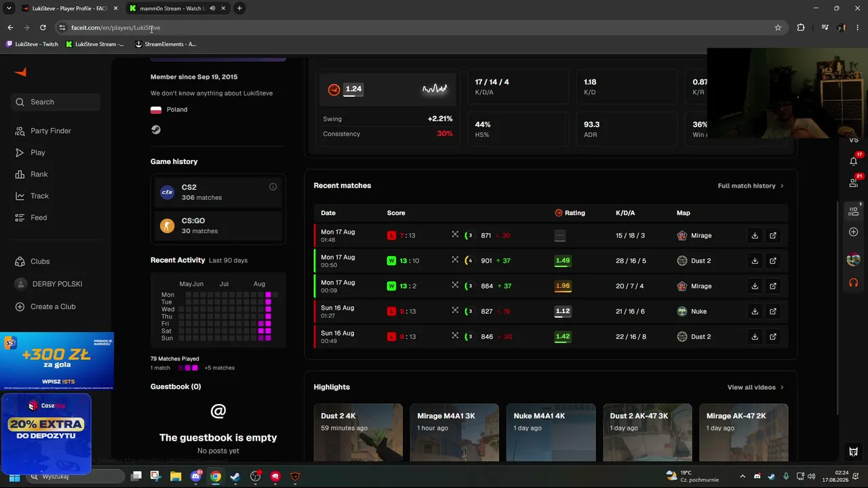
Task: Mute the mammon Stream tab audio
Action: point(212,8)
